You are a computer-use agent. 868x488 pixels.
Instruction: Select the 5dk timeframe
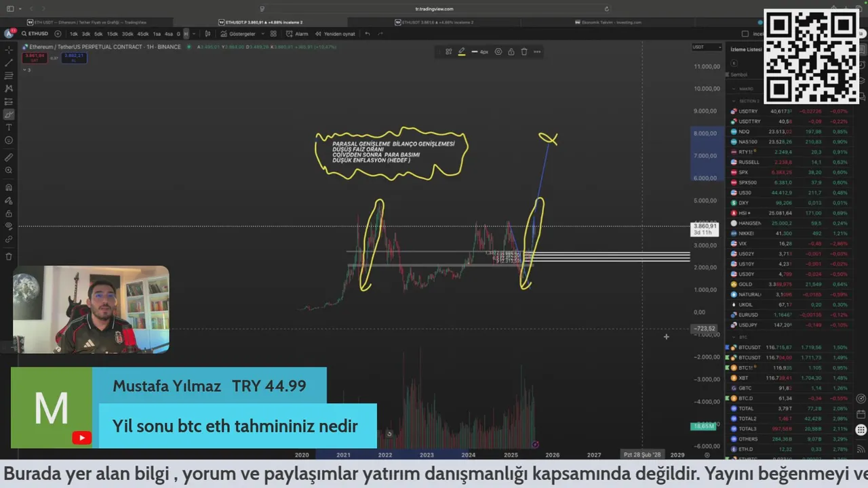point(98,33)
